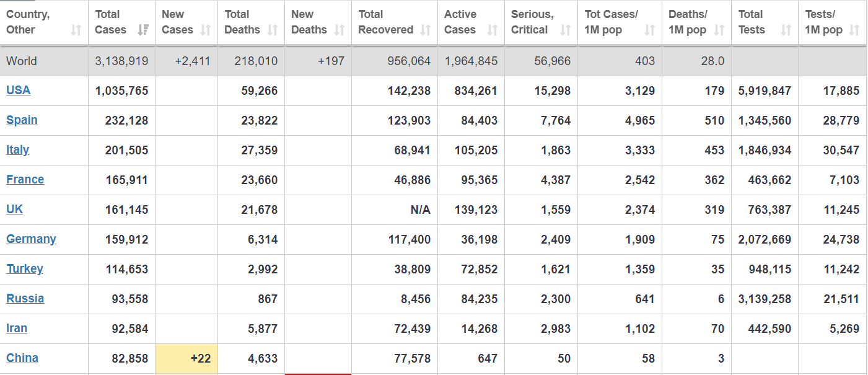Select Turkey active cases value 72,852
Viewport: 868px width, 375px height.
tap(479, 269)
